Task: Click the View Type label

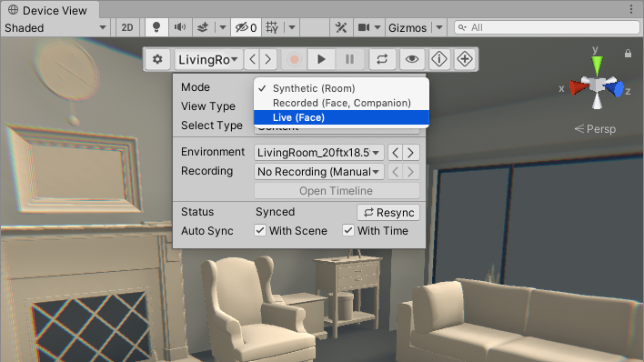Action: pos(208,106)
